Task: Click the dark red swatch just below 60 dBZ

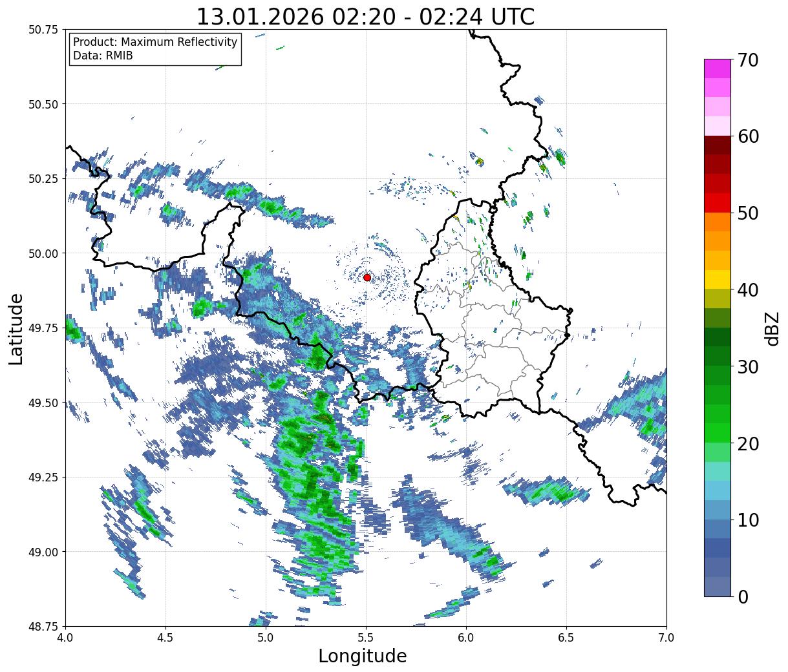Action: click(x=718, y=145)
